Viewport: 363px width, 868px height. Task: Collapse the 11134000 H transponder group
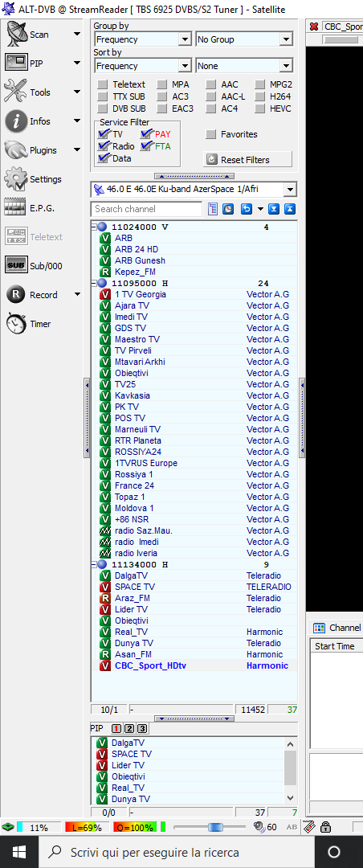pos(93,565)
